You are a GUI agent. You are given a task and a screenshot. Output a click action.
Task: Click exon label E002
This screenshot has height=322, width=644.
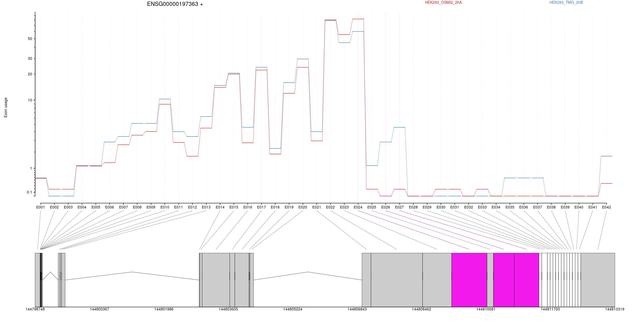54,207
